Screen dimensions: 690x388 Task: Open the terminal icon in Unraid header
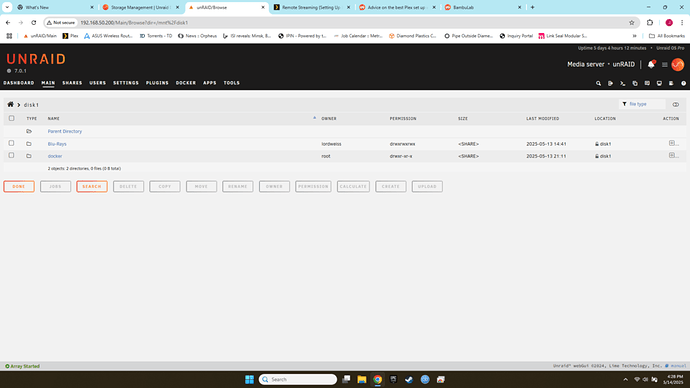[623, 83]
